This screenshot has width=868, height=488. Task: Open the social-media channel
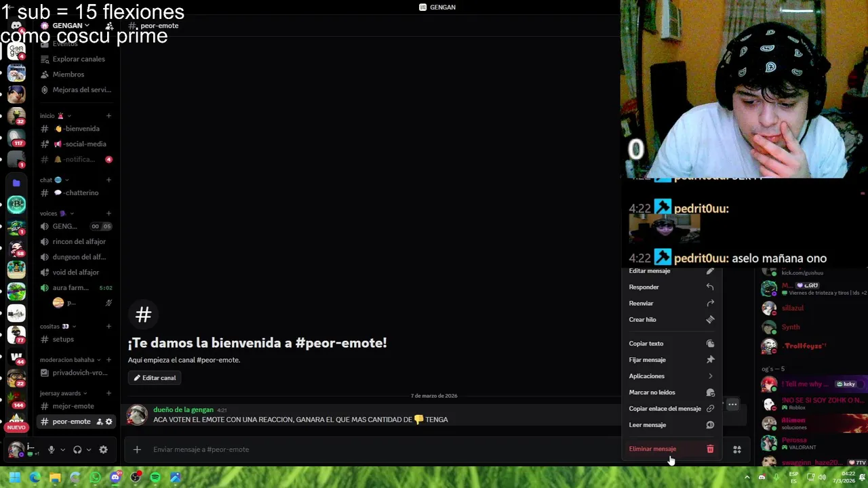(76, 144)
